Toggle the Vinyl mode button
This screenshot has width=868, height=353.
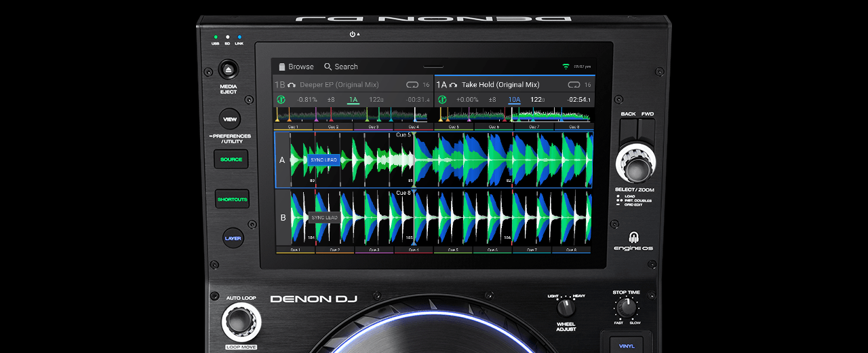point(627,346)
